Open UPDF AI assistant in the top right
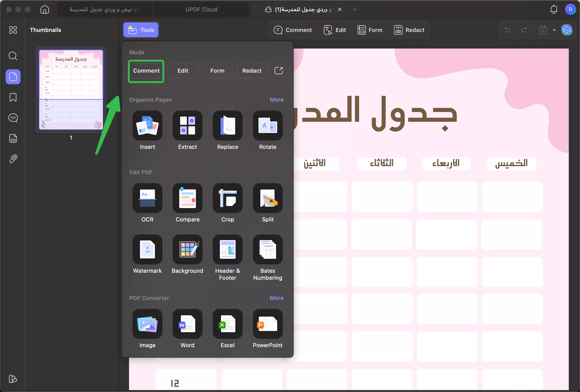This screenshot has height=392, width=580. point(567,30)
